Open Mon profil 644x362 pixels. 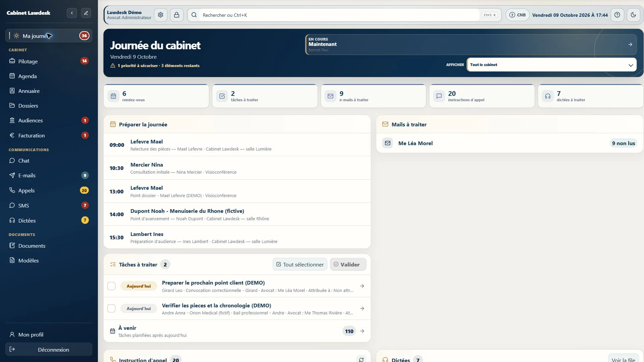click(x=49, y=335)
